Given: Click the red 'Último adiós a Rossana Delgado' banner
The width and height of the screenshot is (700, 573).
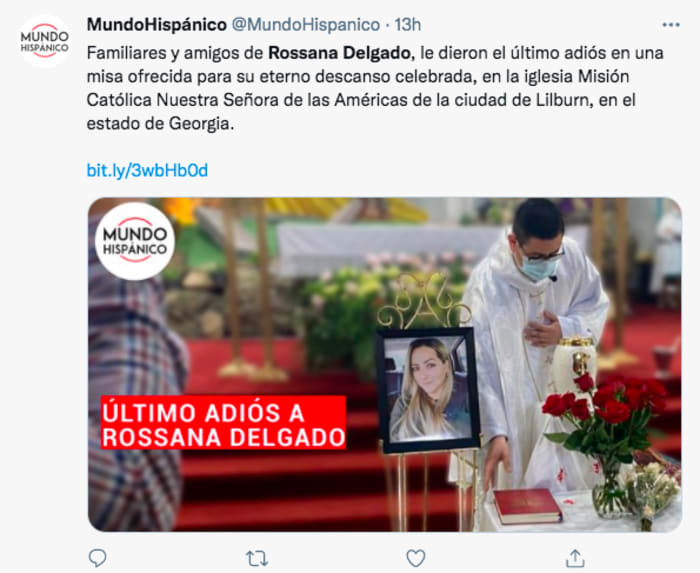Looking at the screenshot, I should (x=223, y=422).
